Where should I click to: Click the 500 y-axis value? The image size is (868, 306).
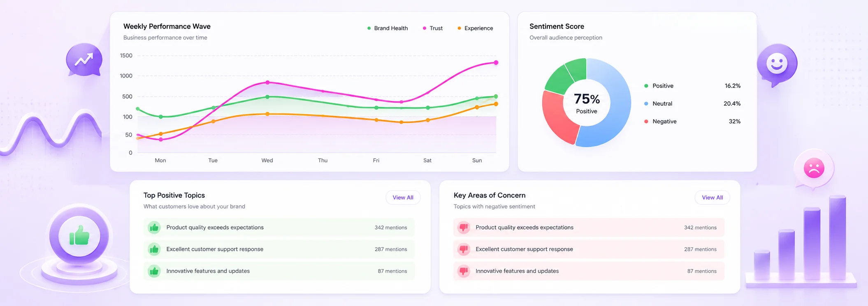127,97
